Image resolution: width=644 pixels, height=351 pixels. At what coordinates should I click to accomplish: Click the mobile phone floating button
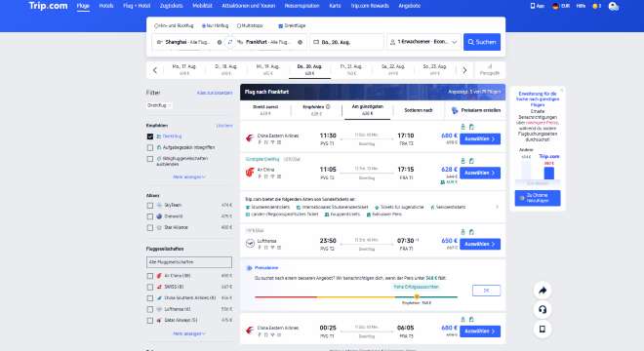tap(543, 329)
